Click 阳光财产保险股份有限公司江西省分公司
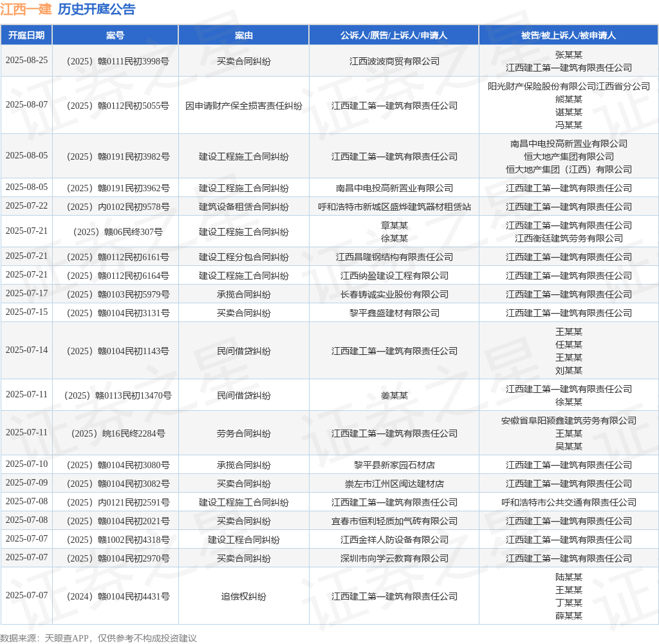This screenshot has height=644, width=659. (569, 86)
